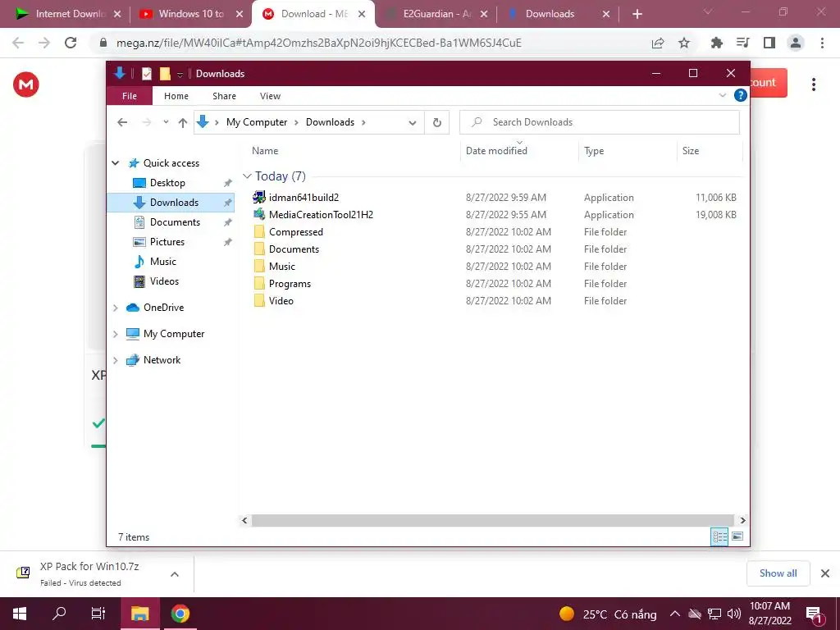Go up one folder level arrow

(x=183, y=123)
